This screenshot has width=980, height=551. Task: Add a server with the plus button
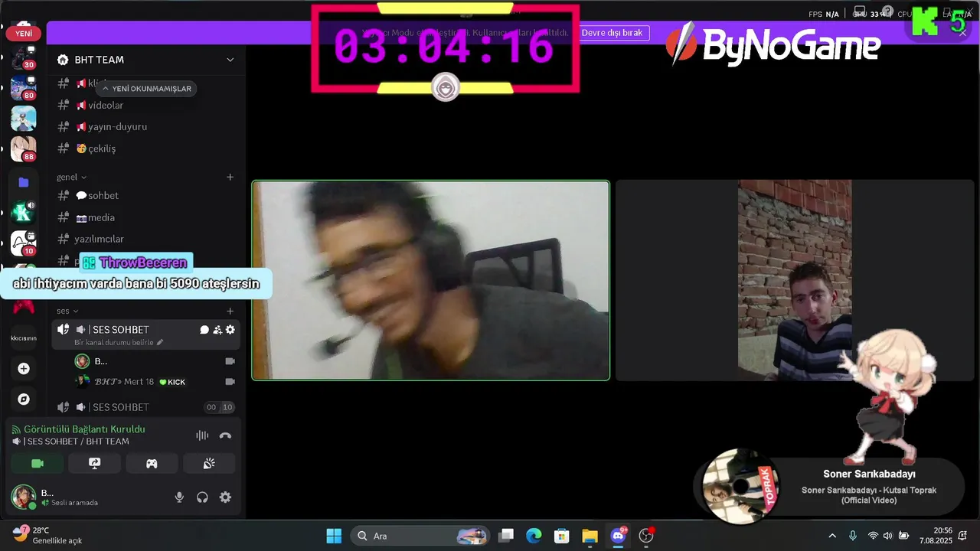23,369
